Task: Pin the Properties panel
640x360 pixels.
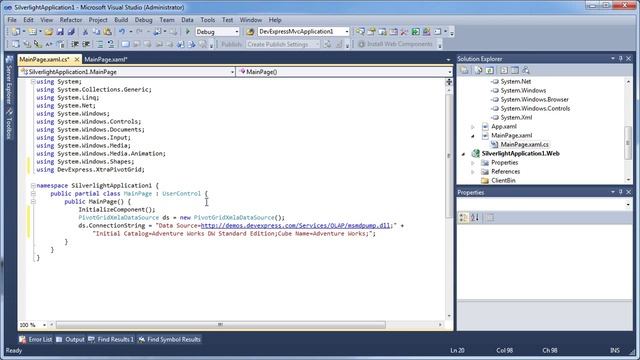Action: point(620,192)
